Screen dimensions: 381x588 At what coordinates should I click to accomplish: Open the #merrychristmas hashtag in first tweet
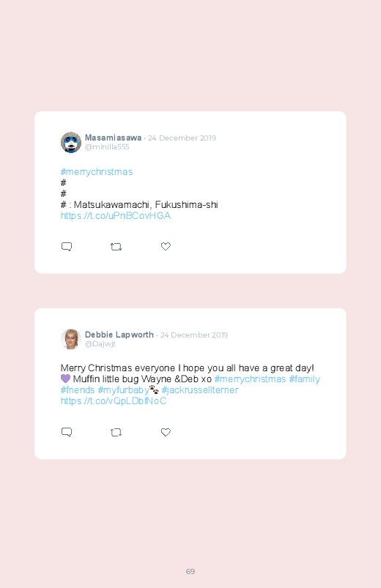97,172
